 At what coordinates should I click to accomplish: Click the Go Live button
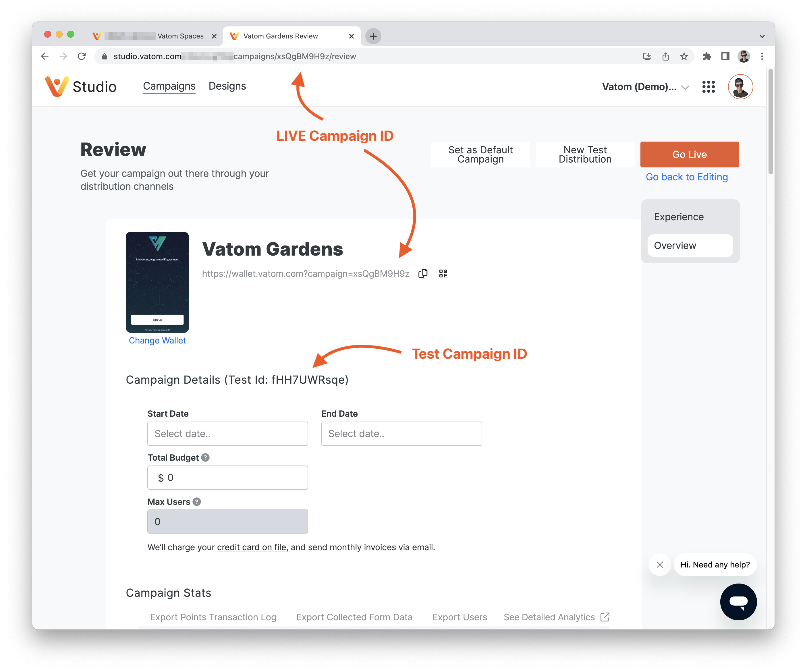click(690, 155)
